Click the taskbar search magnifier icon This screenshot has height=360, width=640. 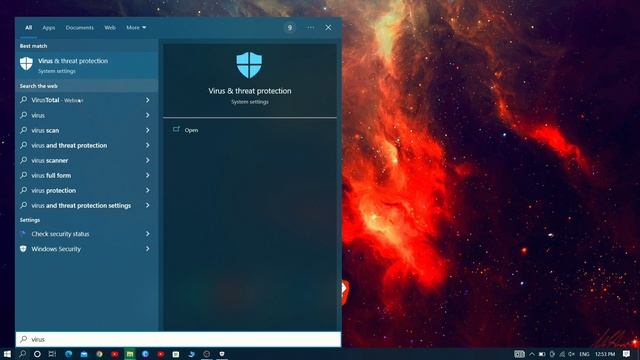coord(22,354)
